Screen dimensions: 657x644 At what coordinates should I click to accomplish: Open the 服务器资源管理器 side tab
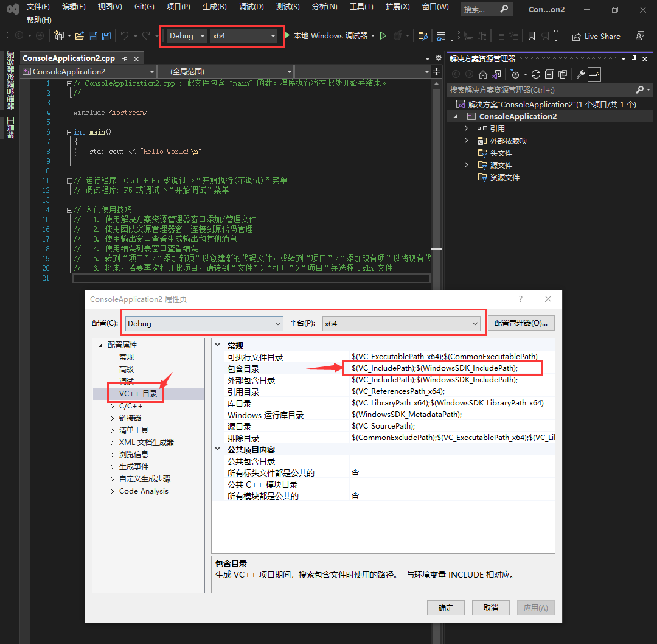[10, 80]
